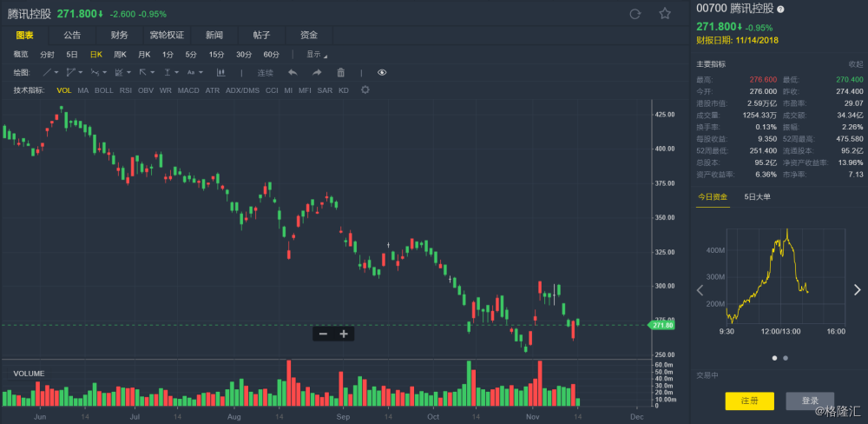Click the SAR indicator label
868x424 pixels.
(x=325, y=89)
